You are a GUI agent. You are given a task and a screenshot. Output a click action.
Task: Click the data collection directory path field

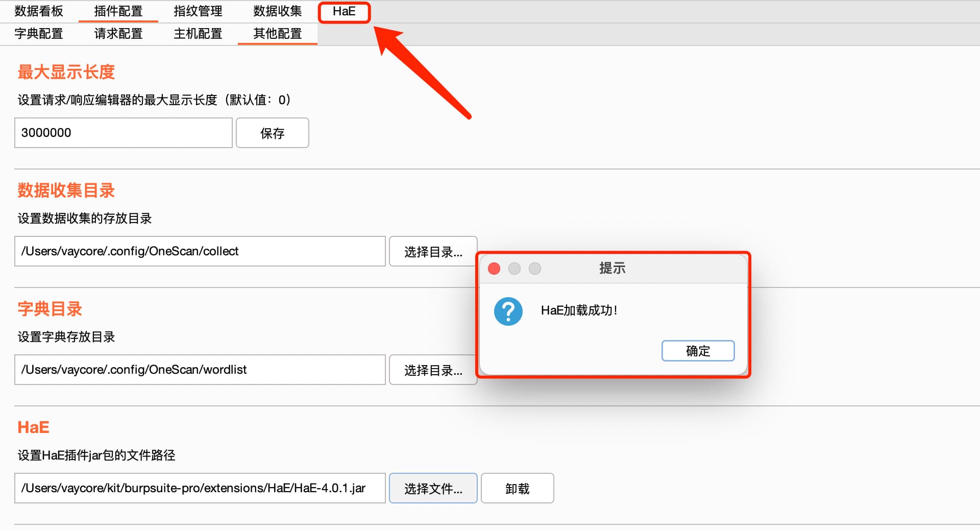(200, 251)
